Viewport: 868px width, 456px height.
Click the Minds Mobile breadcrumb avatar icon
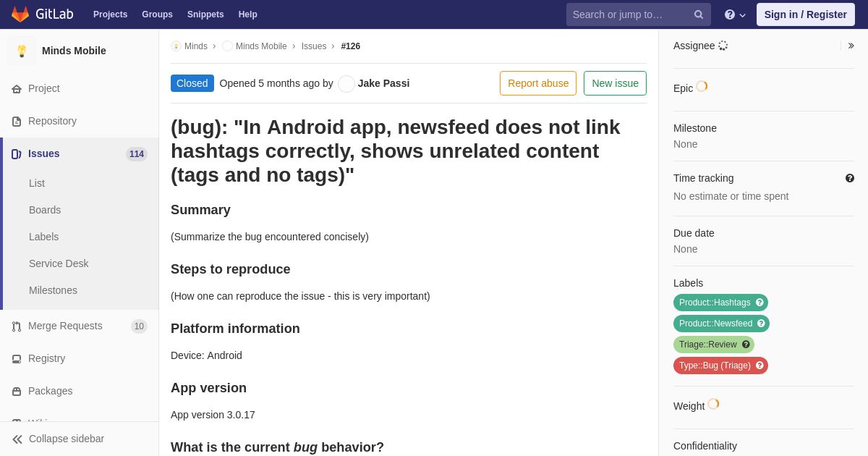pos(227,46)
